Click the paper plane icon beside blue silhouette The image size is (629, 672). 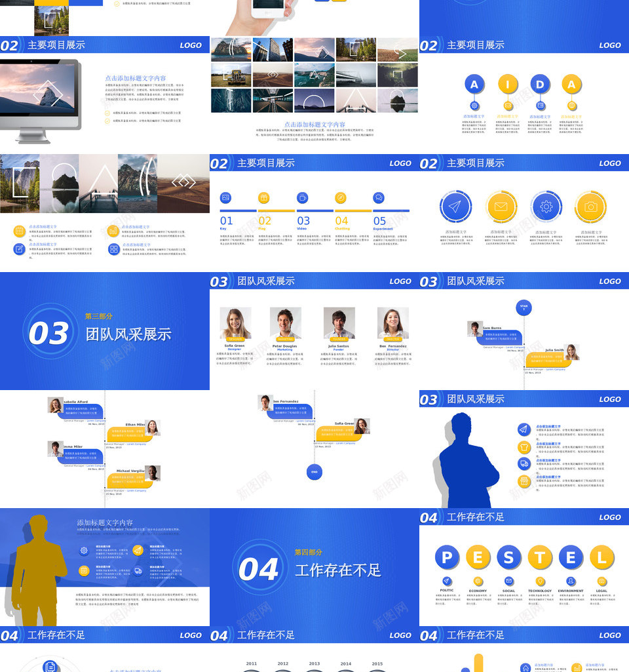click(524, 429)
